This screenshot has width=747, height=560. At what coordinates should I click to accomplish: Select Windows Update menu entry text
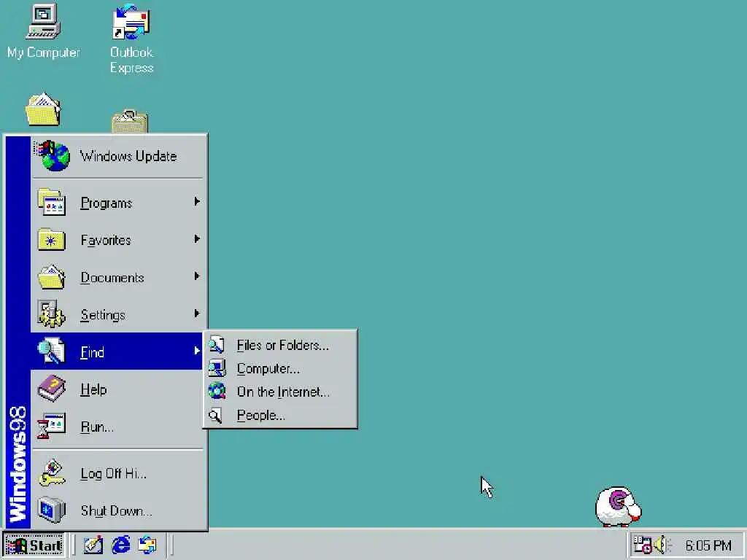tap(128, 156)
